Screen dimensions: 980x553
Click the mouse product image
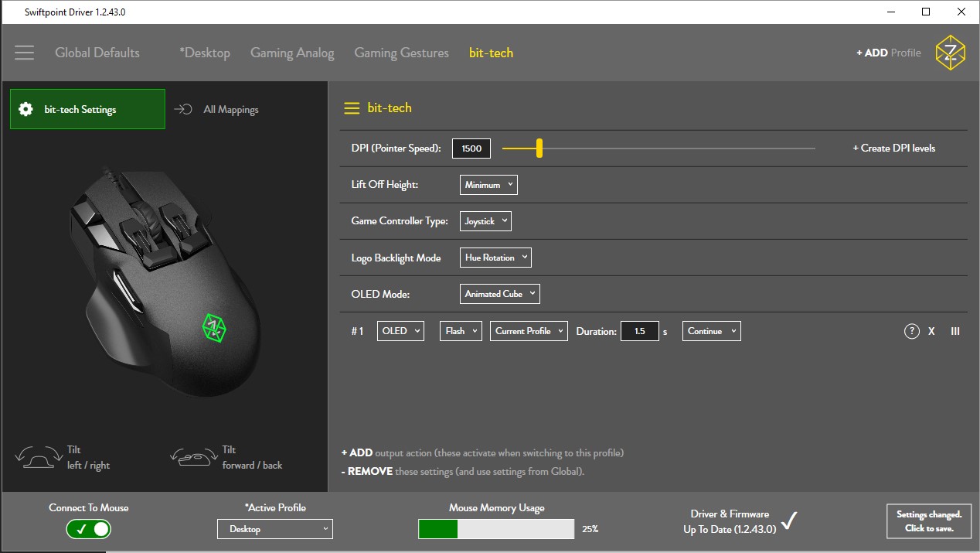pyautogui.click(x=164, y=282)
